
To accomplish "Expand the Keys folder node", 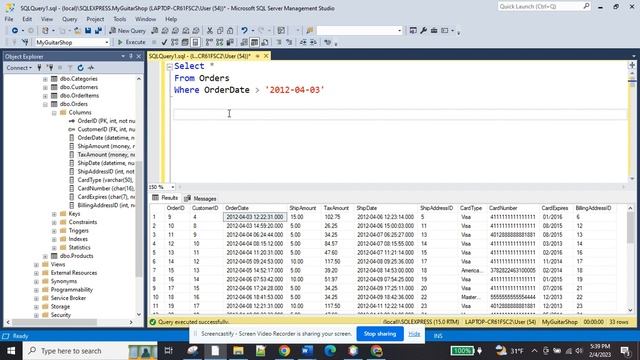I will (x=54, y=214).
